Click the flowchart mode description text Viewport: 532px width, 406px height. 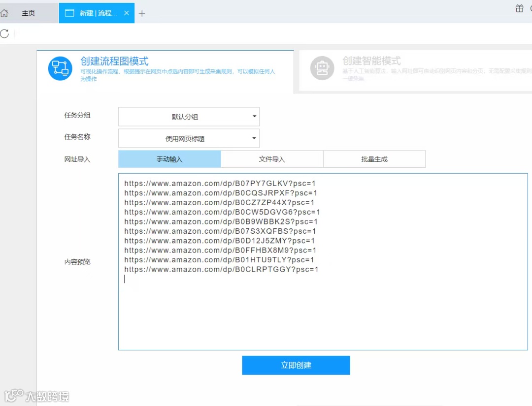(x=177, y=75)
